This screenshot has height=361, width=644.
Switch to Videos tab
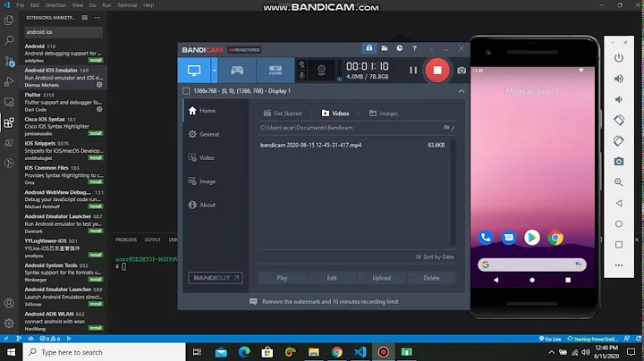[x=335, y=113]
